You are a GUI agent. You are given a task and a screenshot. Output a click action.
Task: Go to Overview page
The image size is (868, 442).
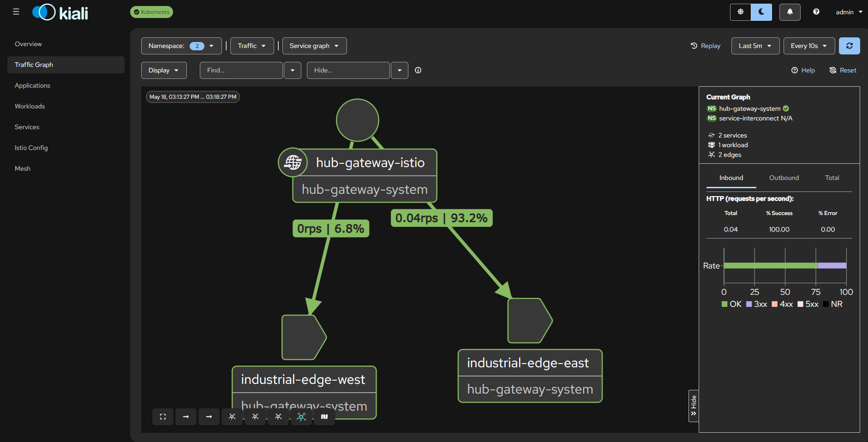[x=28, y=44]
